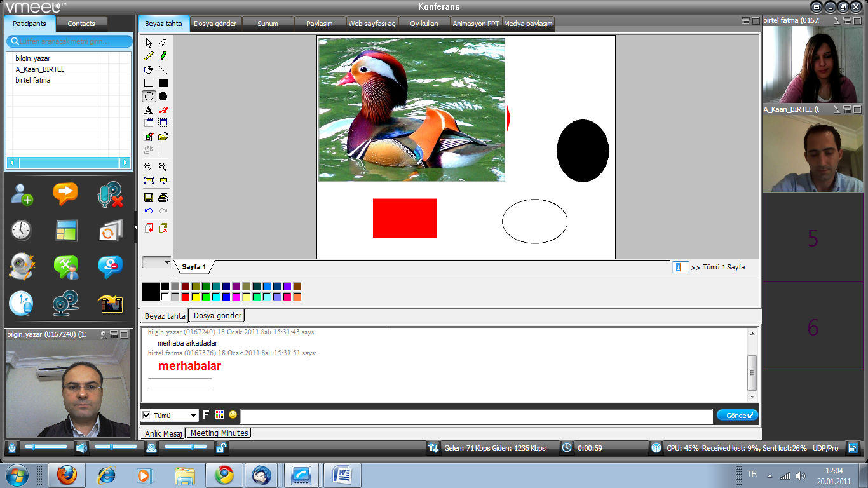Open the Animasyon PPT tab

[476, 24]
